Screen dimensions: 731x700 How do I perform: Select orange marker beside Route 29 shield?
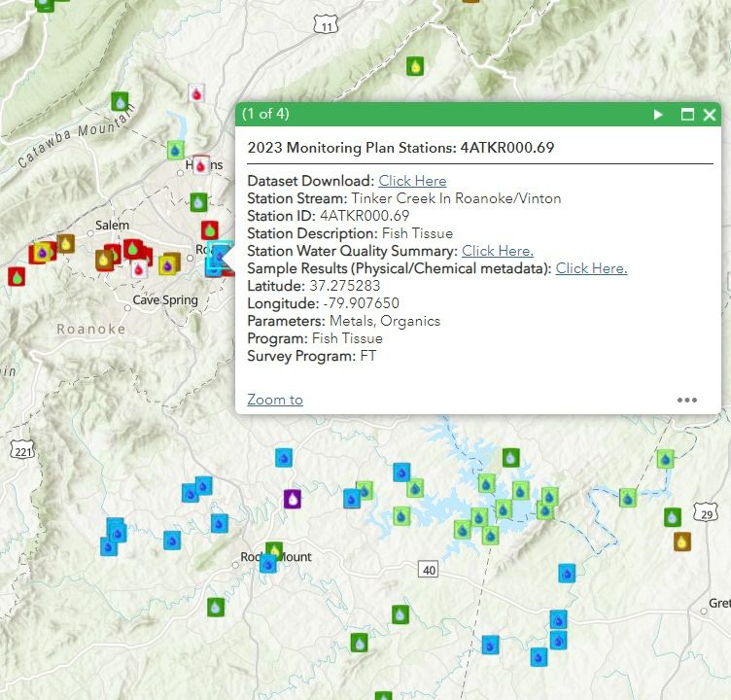(x=682, y=542)
